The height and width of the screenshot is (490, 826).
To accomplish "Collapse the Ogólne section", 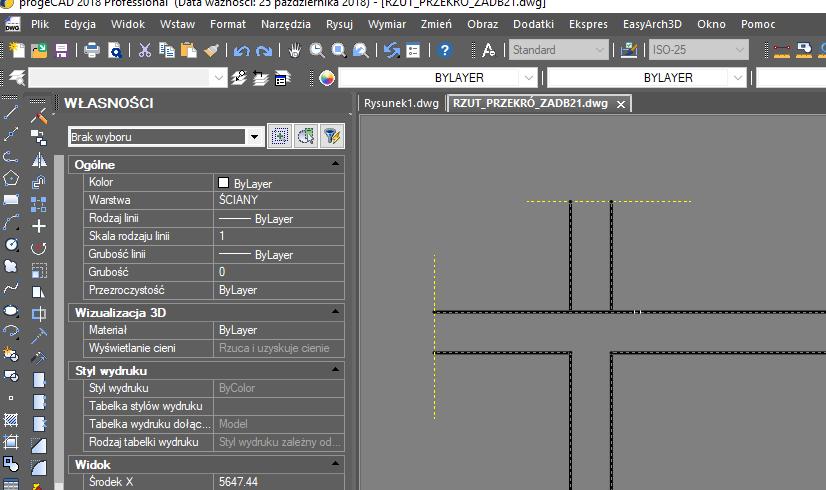I will [335, 164].
